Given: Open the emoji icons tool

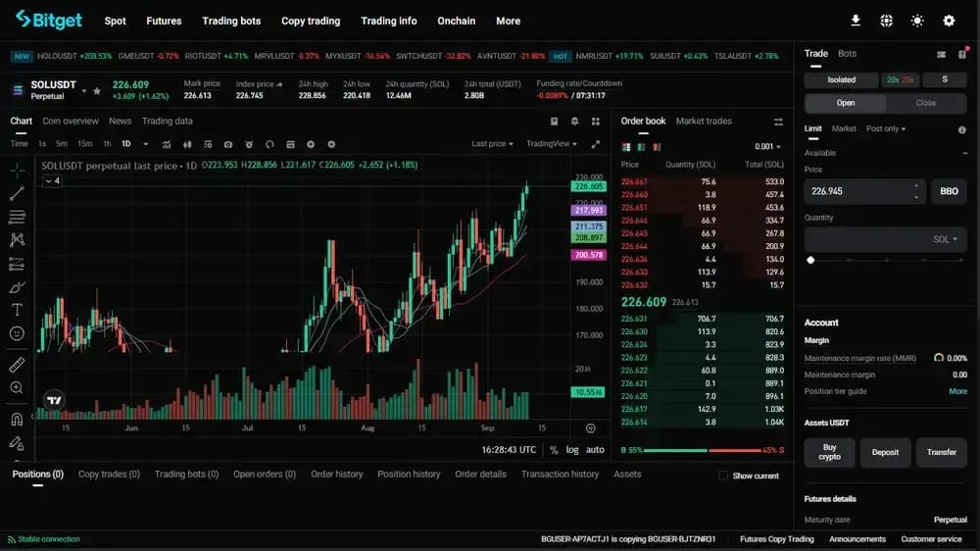Looking at the screenshot, I should point(17,333).
